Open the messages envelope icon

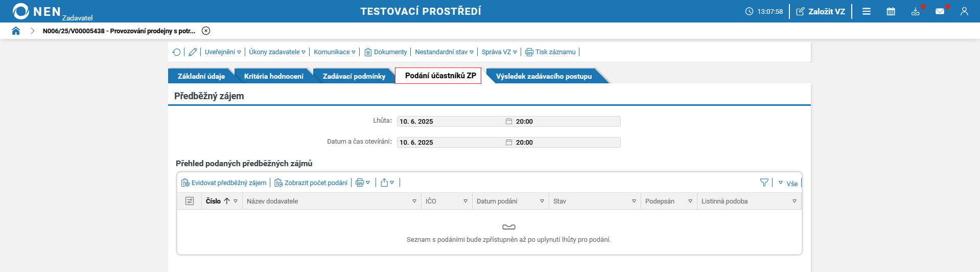point(940,11)
